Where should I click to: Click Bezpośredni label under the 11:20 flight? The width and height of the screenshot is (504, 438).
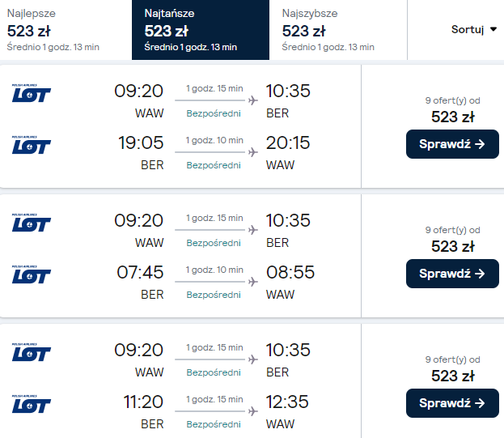pyautogui.click(x=214, y=424)
